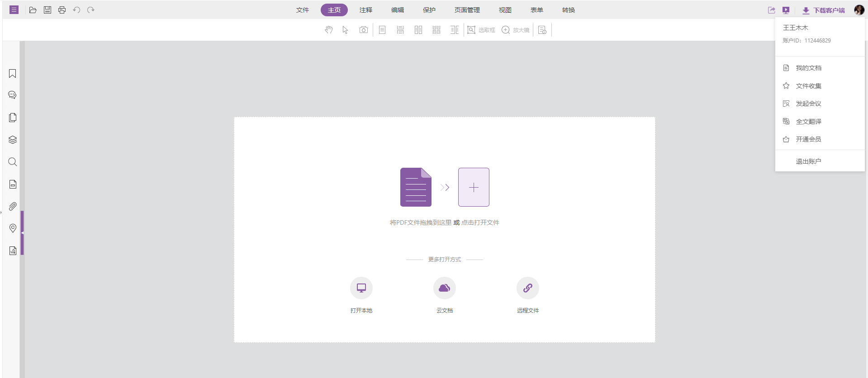Open the Bookmarks sidebar panel

pos(13,74)
